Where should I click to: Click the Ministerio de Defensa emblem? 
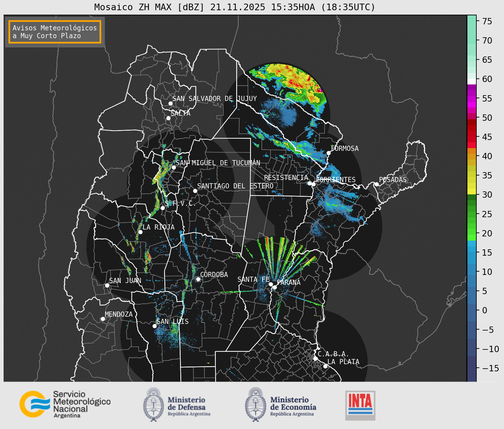154,404
